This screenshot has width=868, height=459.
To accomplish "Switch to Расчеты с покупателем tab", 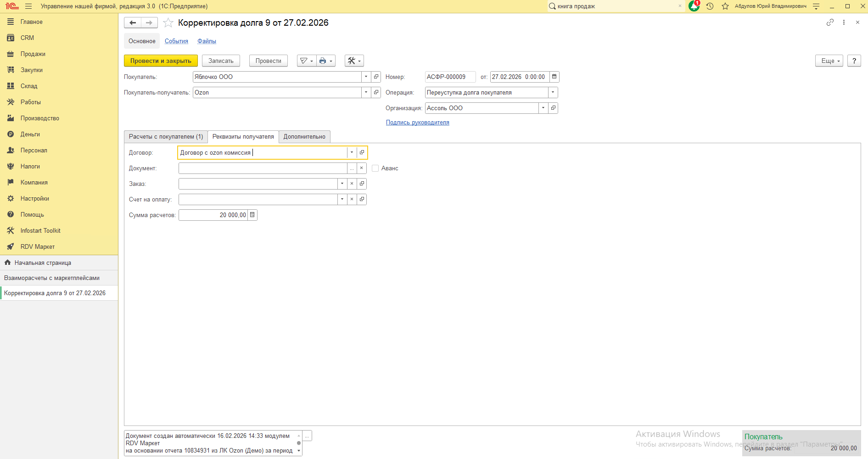I will 166,137.
